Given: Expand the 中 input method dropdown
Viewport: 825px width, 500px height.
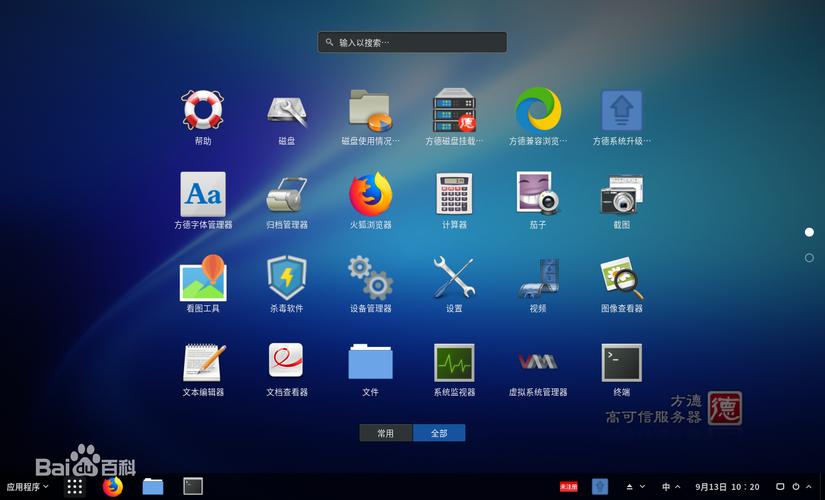Looking at the screenshot, I should click(x=670, y=487).
